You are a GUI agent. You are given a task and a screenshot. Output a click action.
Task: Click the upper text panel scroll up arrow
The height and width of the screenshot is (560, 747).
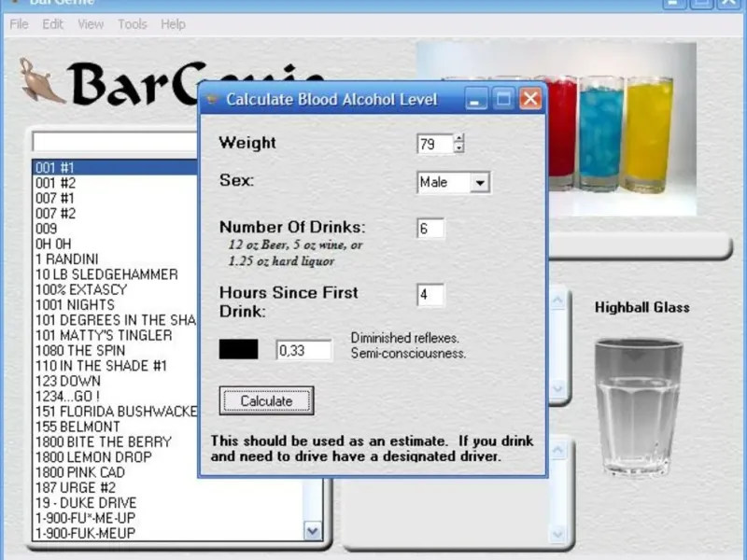point(557,300)
